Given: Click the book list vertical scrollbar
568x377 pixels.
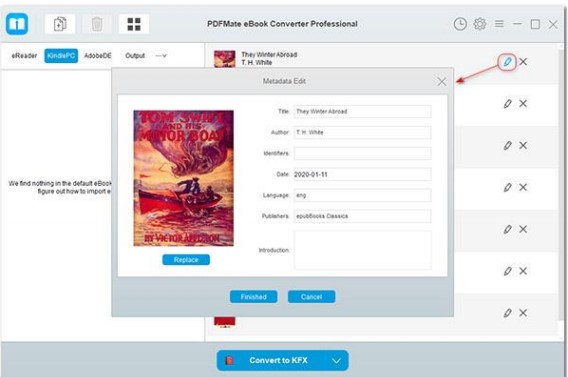Looking at the screenshot, I should (561, 185).
